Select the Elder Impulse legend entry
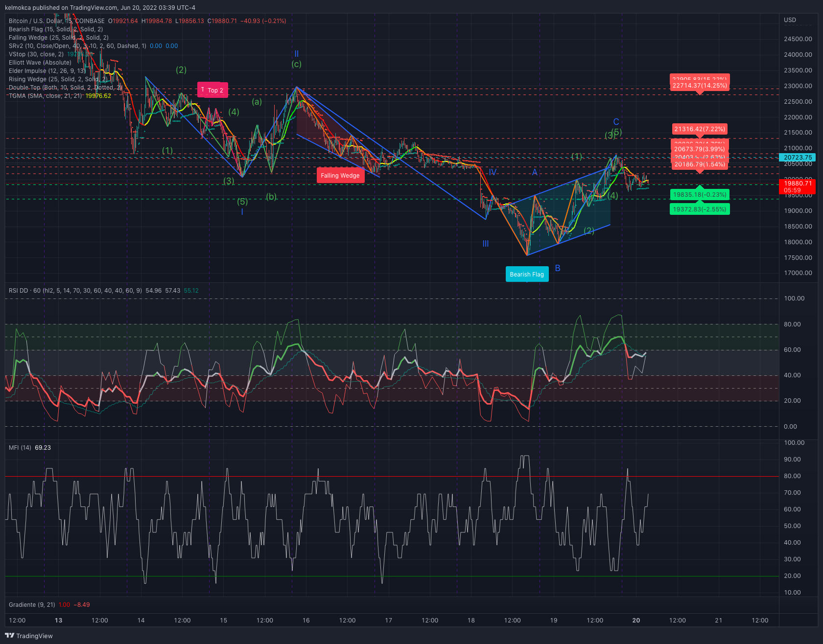Viewport: 823px width, 644px height. [x=47, y=71]
